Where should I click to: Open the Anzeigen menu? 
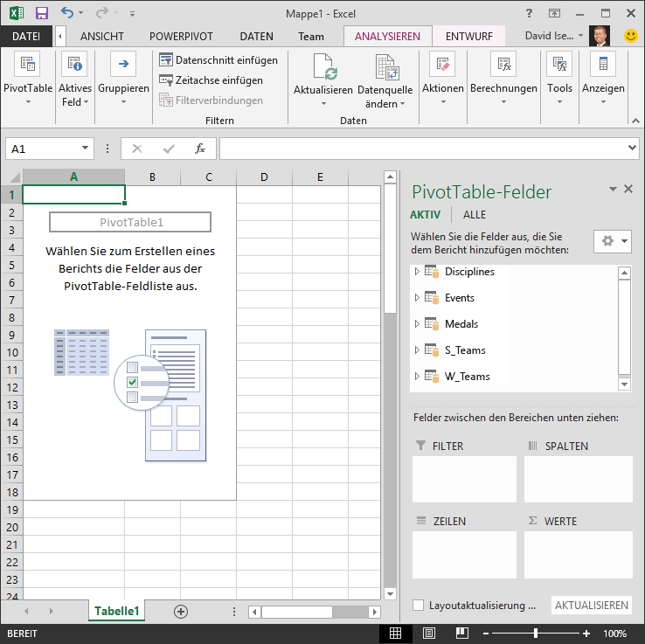point(603,78)
